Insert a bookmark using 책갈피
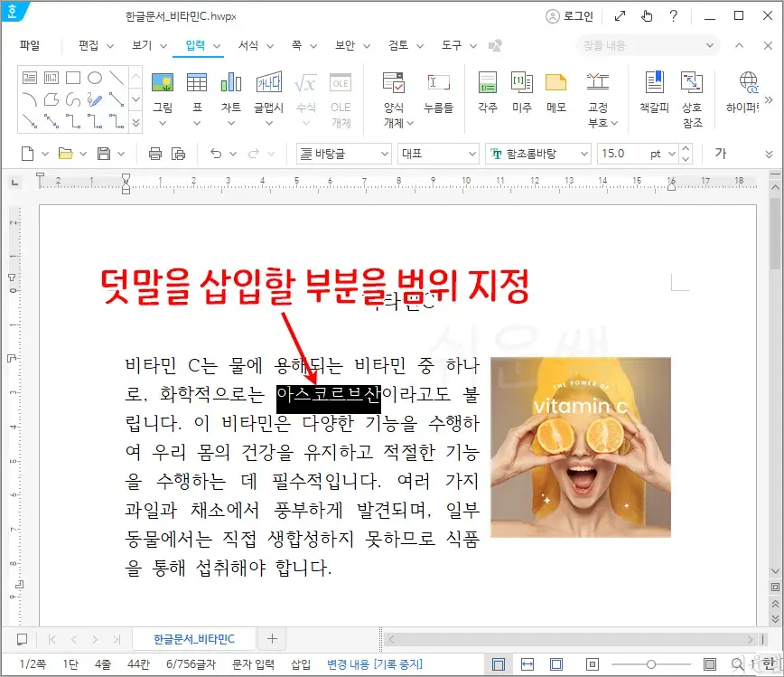 (657, 90)
